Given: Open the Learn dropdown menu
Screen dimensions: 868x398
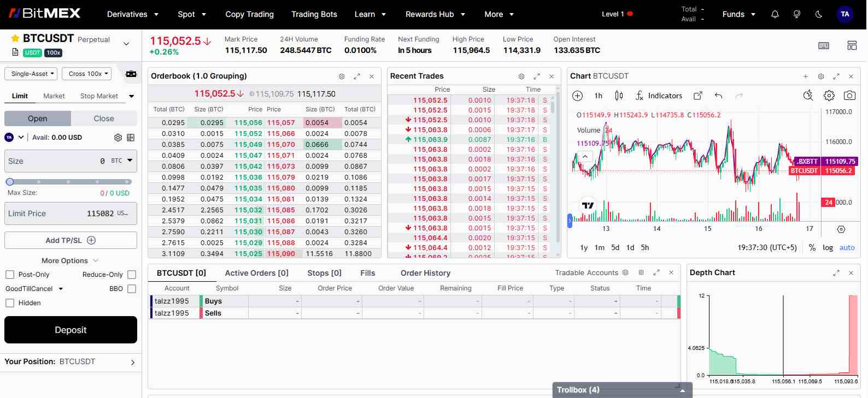Looking at the screenshot, I should [x=370, y=14].
